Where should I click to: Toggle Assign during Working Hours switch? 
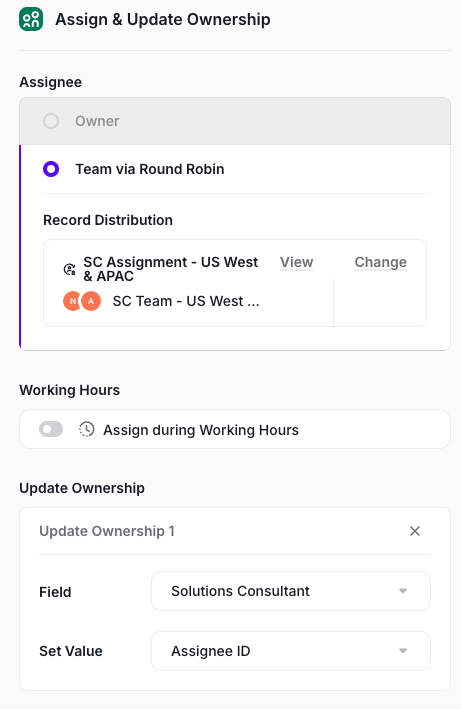click(x=51, y=429)
